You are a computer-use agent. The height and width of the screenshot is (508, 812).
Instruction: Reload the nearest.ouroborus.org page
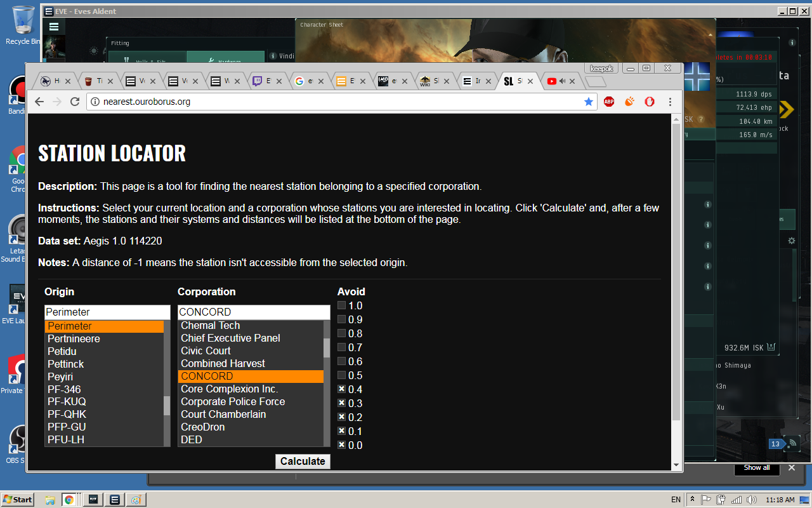(75, 102)
